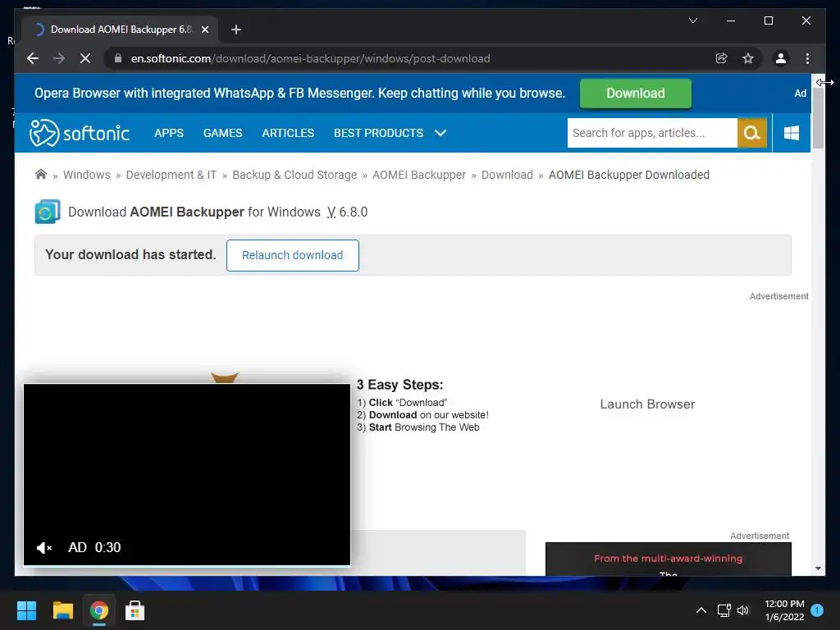Go back to the previous page

pyautogui.click(x=33, y=58)
